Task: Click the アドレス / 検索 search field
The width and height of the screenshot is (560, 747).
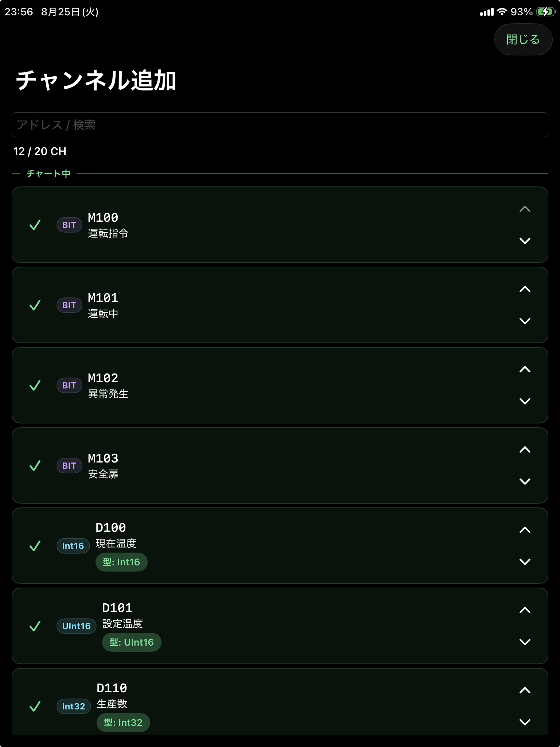Action: pyautogui.click(x=280, y=125)
